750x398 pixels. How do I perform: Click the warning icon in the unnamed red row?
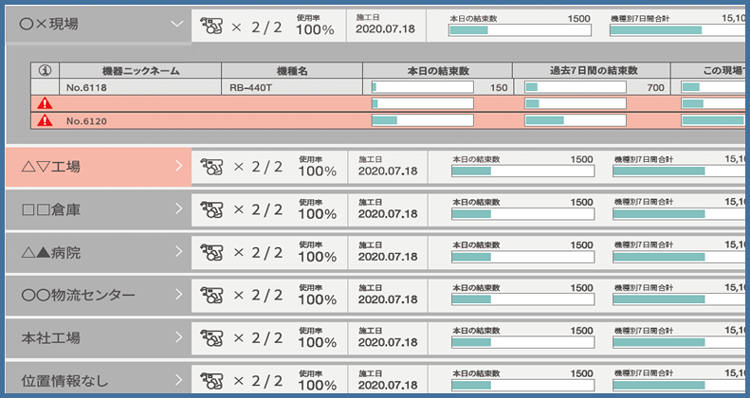pyautogui.click(x=45, y=103)
